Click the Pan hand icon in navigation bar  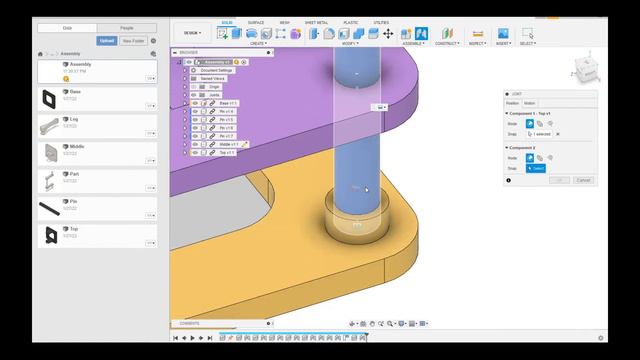pyautogui.click(x=372, y=324)
